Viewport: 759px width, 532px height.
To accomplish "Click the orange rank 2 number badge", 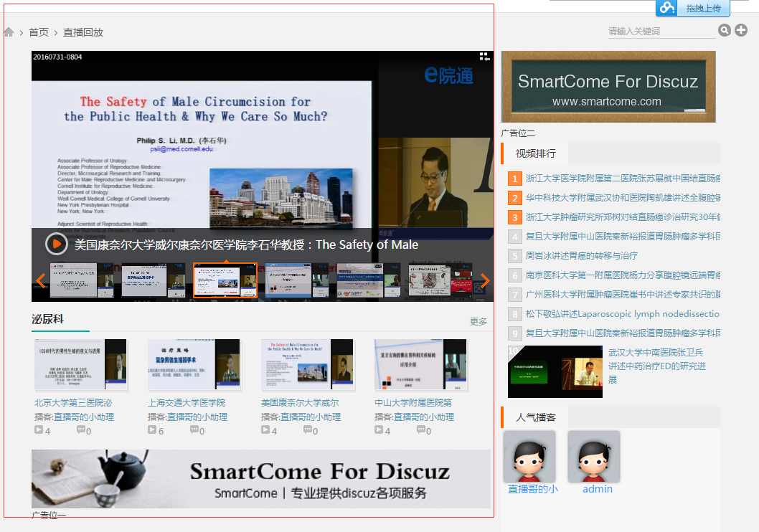I will [x=514, y=198].
